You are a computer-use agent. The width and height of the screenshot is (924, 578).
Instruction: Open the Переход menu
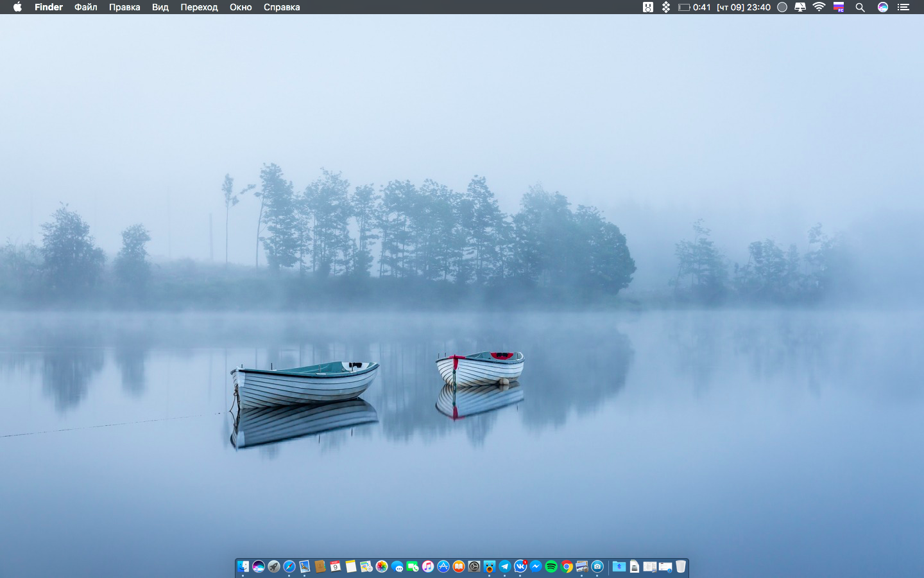click(x=199, y=7)
